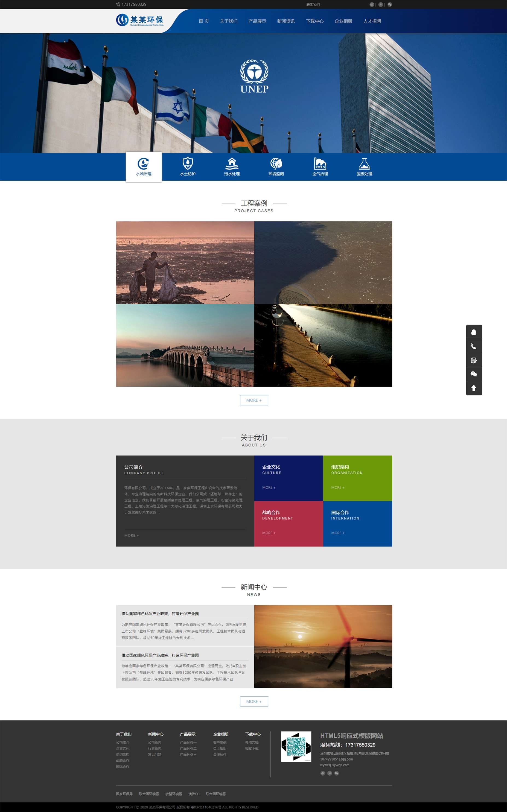This screenshot has height=812, width=507.
Task: Select the 环境监测 globe leaf icon
Action: pyautogui.click(x=276, y=164)
